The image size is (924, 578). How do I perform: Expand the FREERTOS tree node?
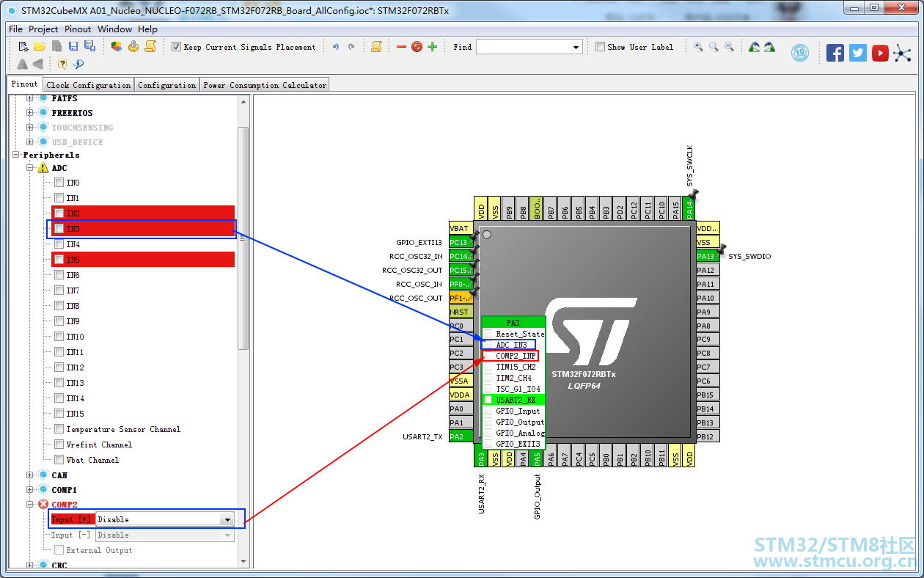coord(30,113)
